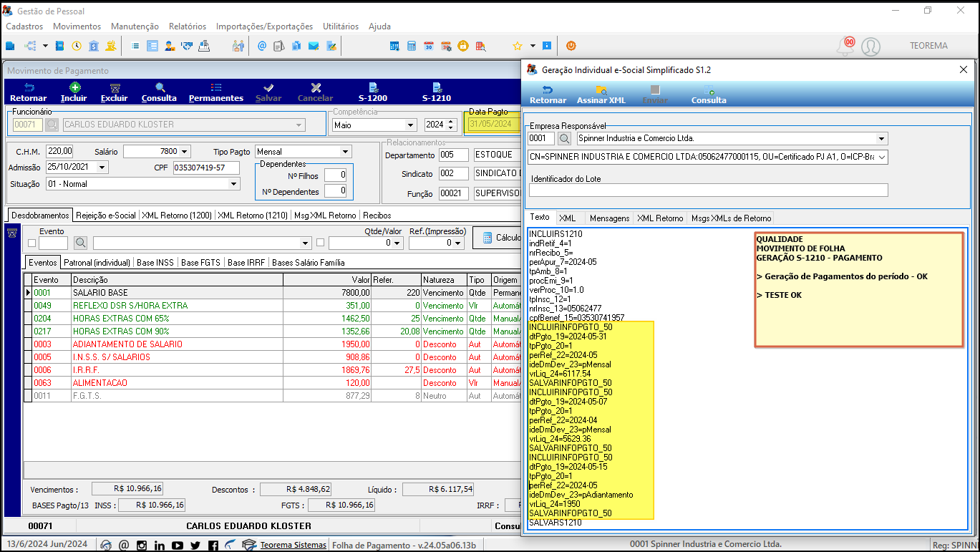This screenshot has width=980, height=552.
Task: Switch to the Recibos tab
Action: (377, 215)
